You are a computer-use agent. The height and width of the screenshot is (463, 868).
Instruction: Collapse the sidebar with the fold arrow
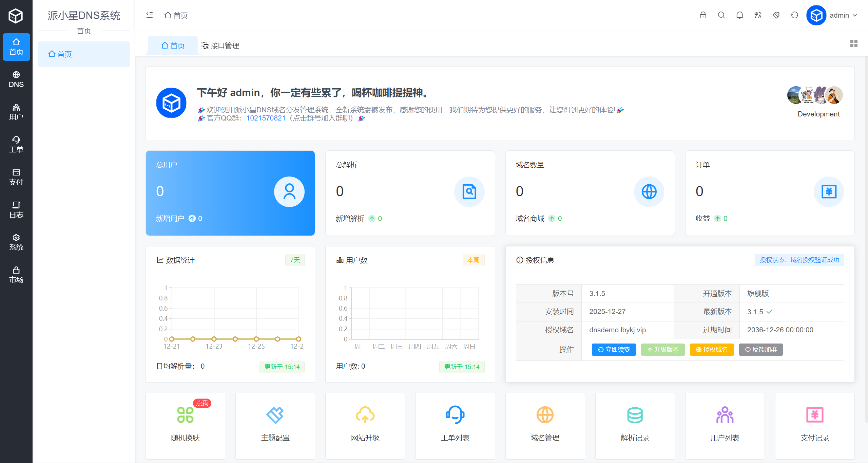tap(149, 15)
